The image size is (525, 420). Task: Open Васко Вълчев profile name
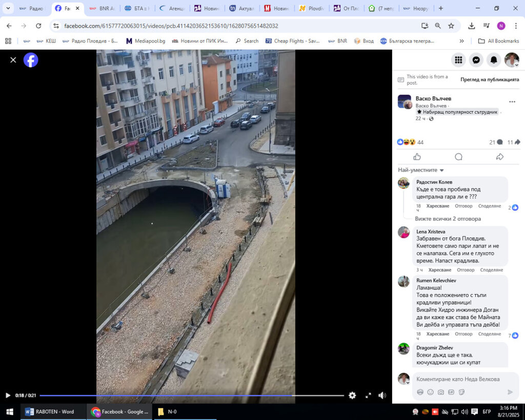click(433, 98)
